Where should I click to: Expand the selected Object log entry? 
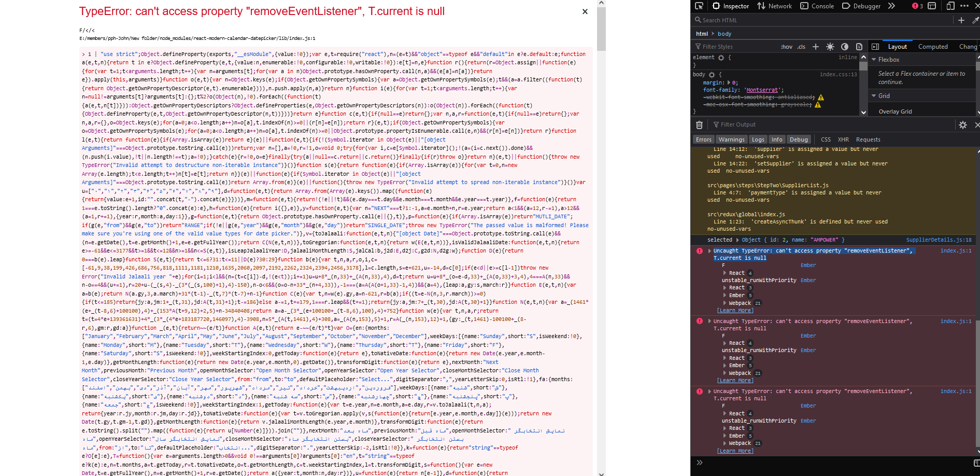click(x=737, y=240)
